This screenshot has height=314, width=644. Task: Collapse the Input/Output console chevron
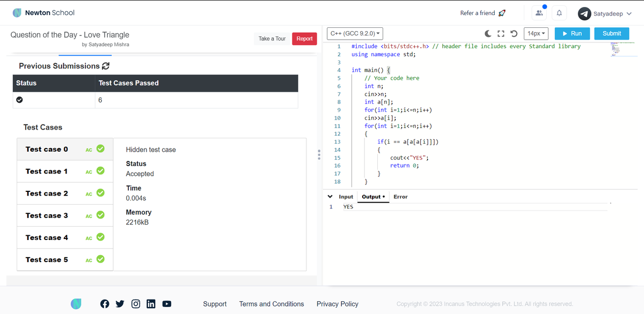330,197
